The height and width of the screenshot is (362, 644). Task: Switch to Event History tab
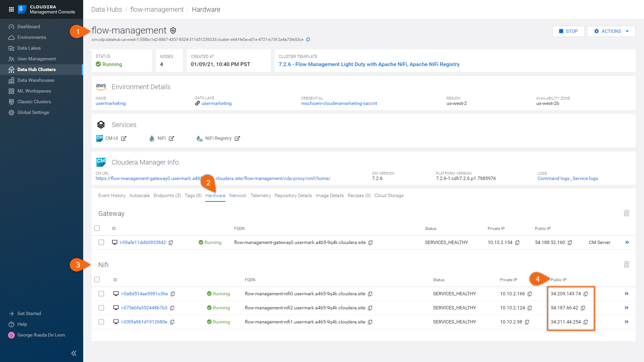tap(112, 196)
